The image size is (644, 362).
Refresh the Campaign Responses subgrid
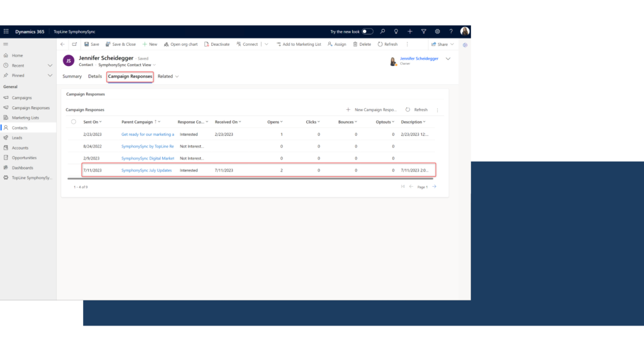coord(416,109)
